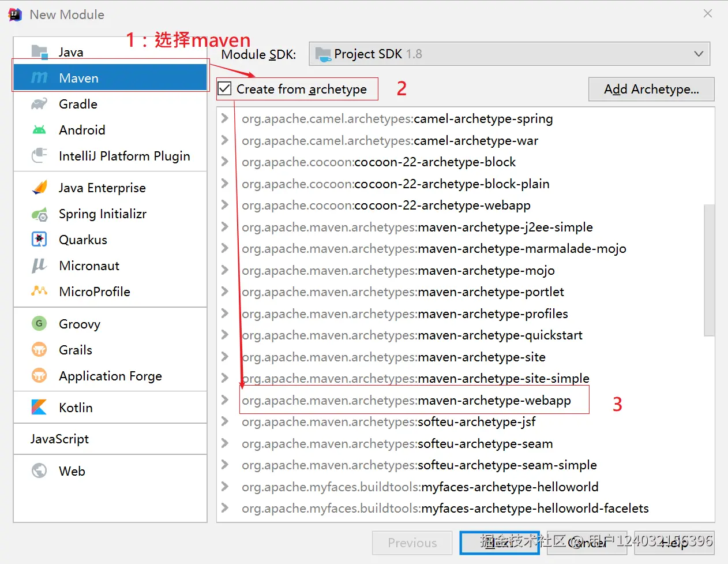Click the green Groovy G icon
Image resolution: width=728 pixels, height=564 pixels.
click(39, 323)
